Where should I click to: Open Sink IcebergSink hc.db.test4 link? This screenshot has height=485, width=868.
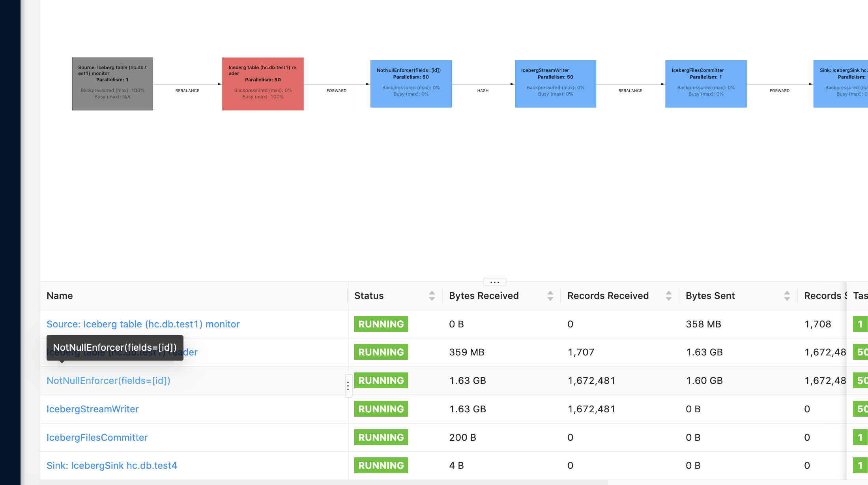coord(112,466)
